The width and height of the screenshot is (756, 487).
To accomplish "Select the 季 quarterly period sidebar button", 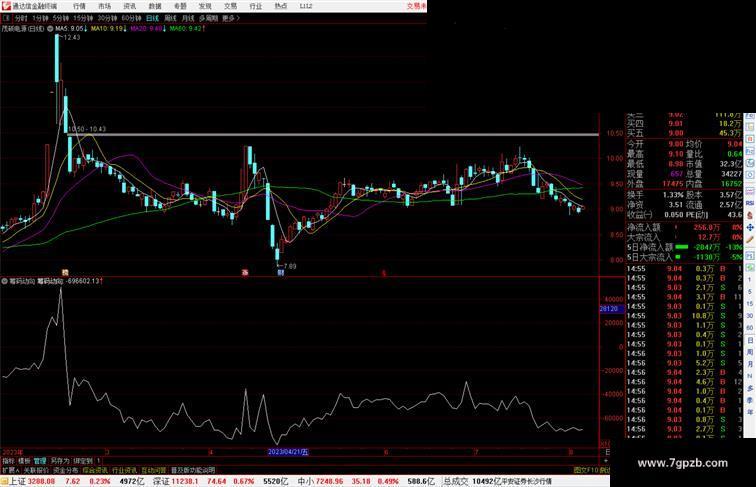I will (750, 400).
